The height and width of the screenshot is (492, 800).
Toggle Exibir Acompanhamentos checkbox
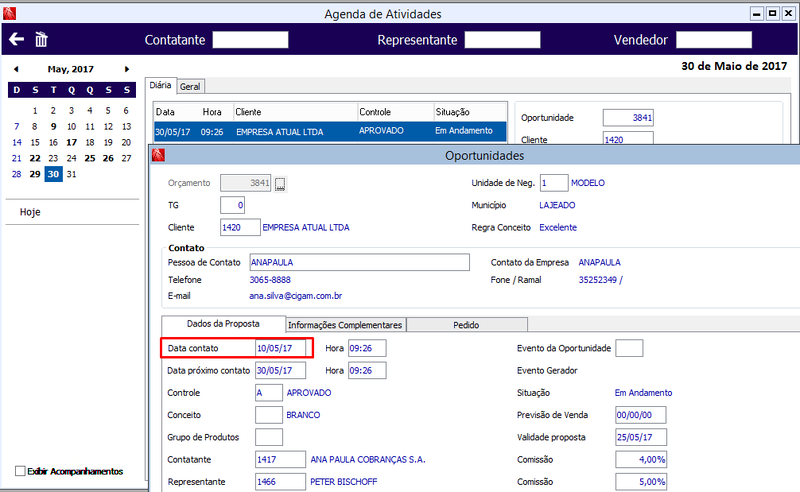click(x=20, y=471)
